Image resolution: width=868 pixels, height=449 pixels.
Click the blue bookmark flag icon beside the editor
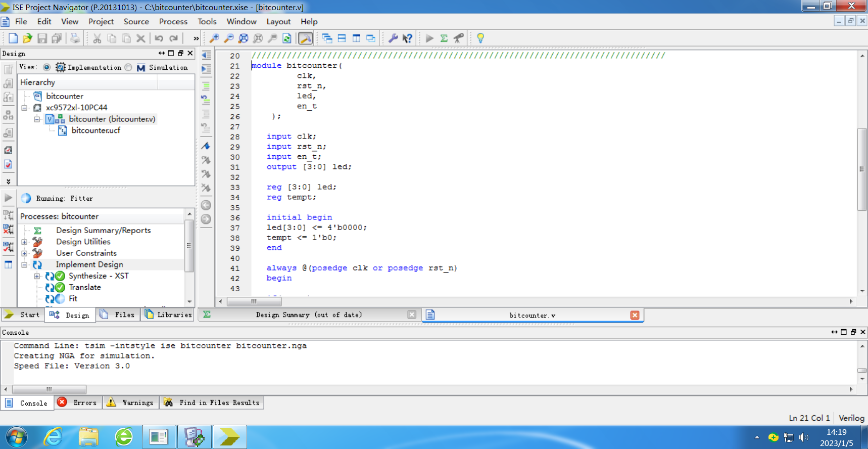coord(206,146)
